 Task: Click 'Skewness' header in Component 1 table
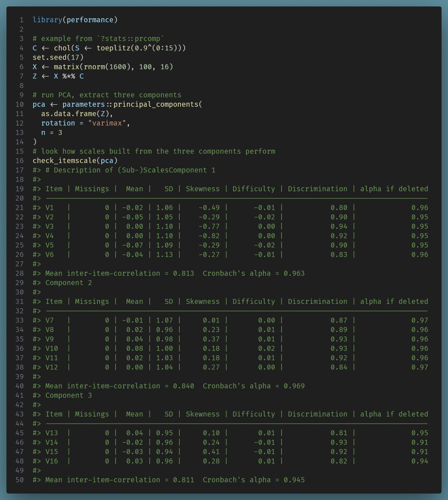(202, 189)
